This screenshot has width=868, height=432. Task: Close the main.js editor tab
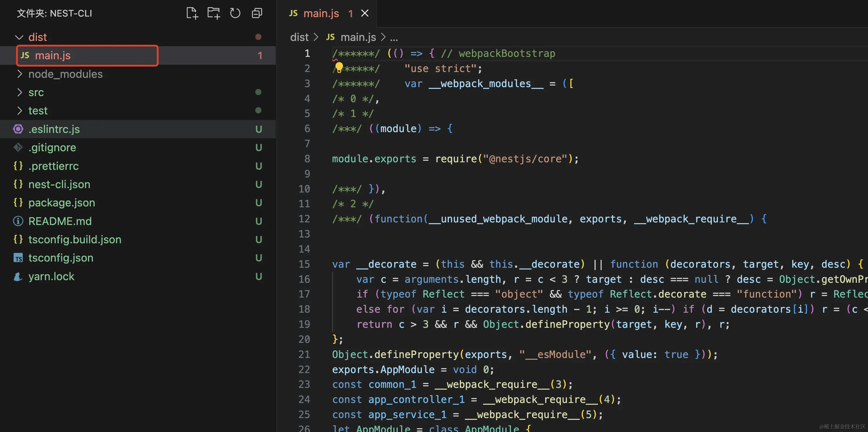click(x=365, y=13)
